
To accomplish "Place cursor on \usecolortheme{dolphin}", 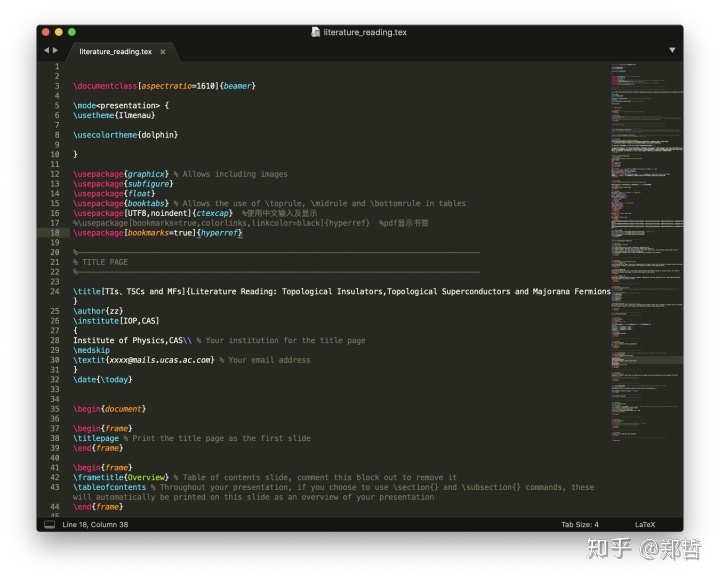I will (x=125, y=135).
